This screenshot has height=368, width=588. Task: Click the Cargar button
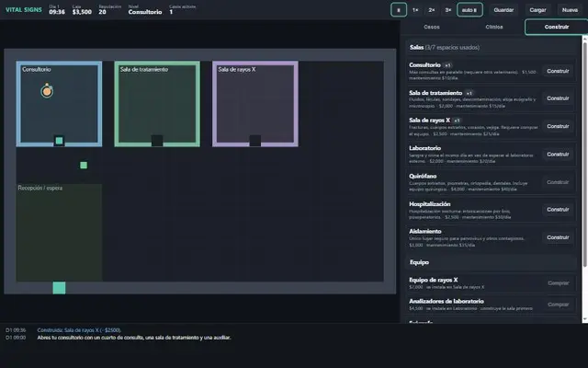click(x=537, y=10)
